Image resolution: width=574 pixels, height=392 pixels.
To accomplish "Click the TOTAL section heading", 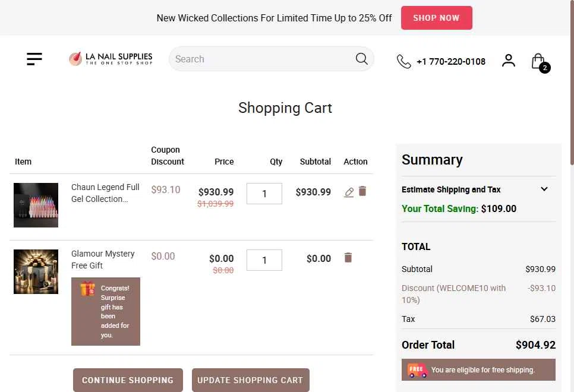I will pos(416,246).
